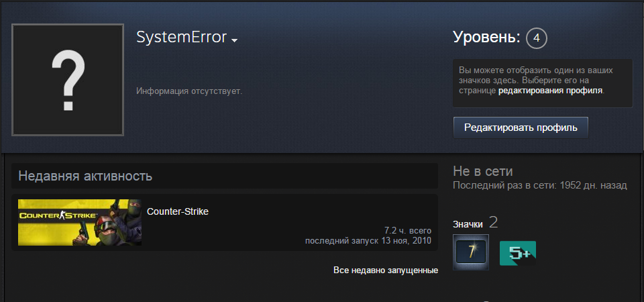Click the Редактировать профиль button

[521, 128]
